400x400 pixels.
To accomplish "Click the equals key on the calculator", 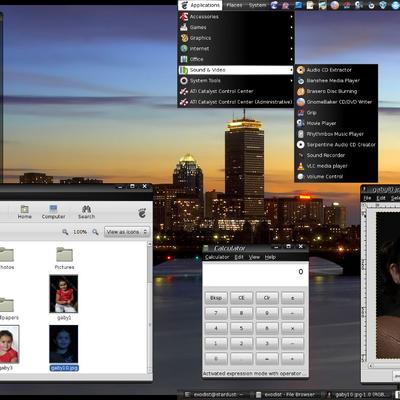I will 267,359.
